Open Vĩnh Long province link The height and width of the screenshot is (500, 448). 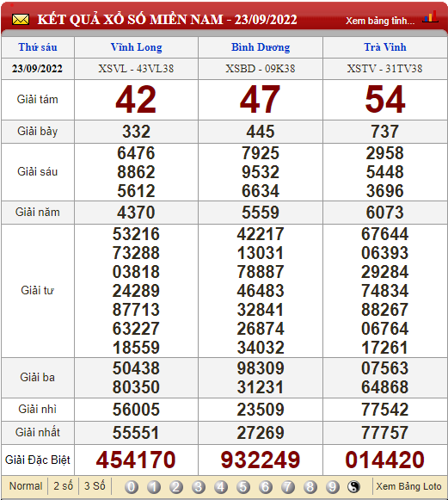coord(137,47)
